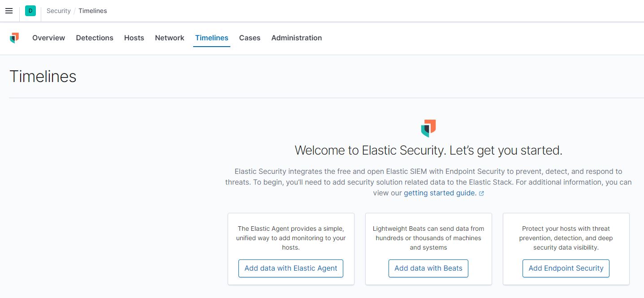
Task: Open the Detections tab
Action: 94,38
